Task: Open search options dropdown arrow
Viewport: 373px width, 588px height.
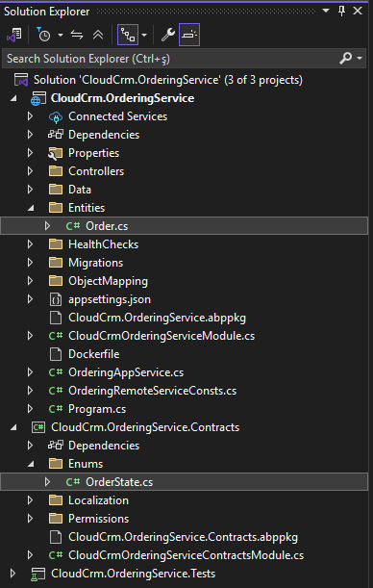Action: coord(360,59)
